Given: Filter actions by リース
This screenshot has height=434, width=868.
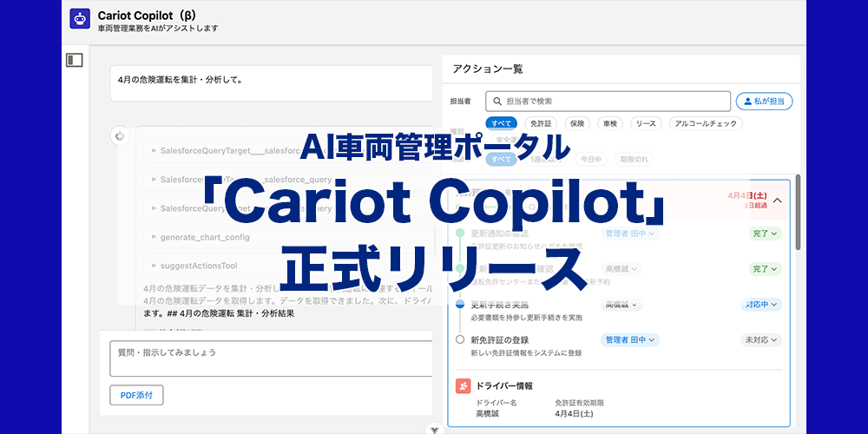Looking at the screenshot, I should tap(646, 123).
